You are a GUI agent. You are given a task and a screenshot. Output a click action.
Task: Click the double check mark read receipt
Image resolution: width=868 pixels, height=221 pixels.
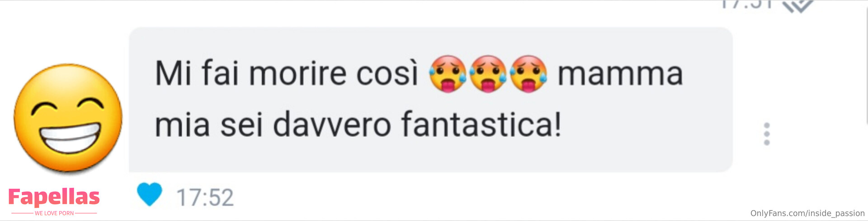pyautogui.click(x=798, y=5)
